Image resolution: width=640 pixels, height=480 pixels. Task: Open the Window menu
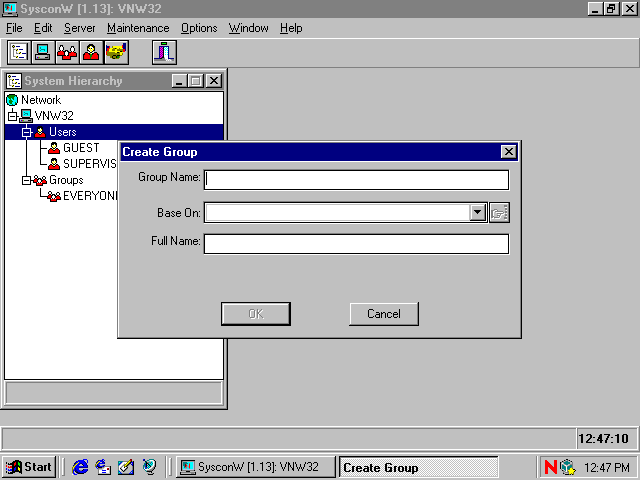pyautogui.click(x=249, y=28)
